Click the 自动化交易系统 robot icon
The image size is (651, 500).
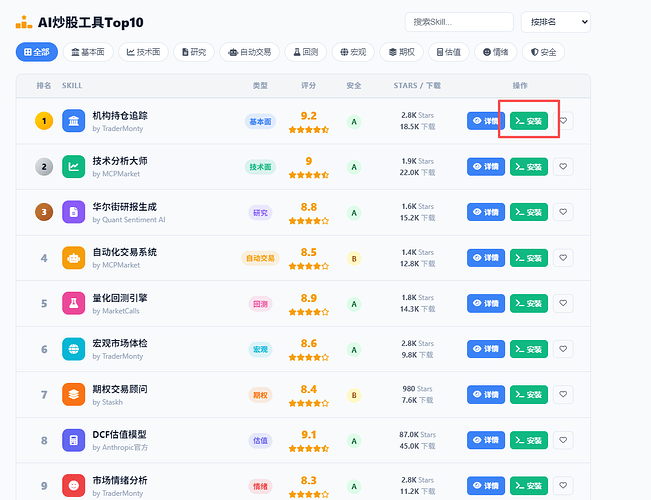(x=73, y=258)
